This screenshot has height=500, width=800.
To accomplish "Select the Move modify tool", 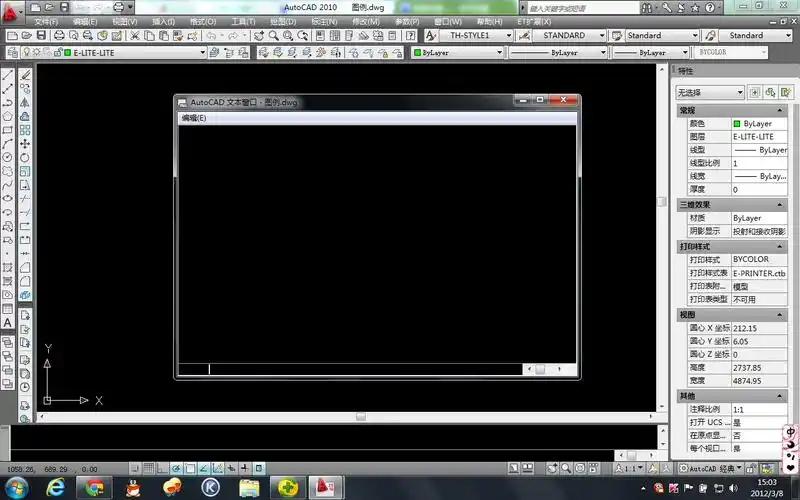I will [25, 144].
